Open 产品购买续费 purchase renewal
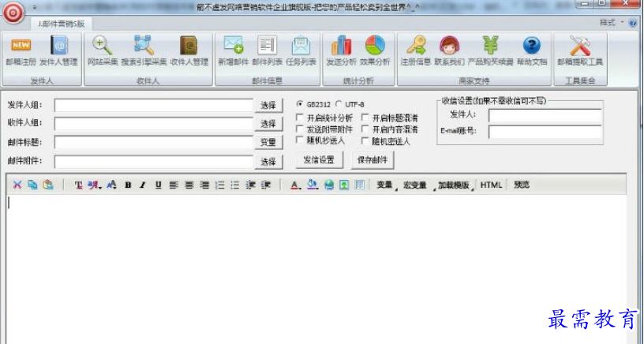Screen dimensions: 644x344 pos(490,51)
